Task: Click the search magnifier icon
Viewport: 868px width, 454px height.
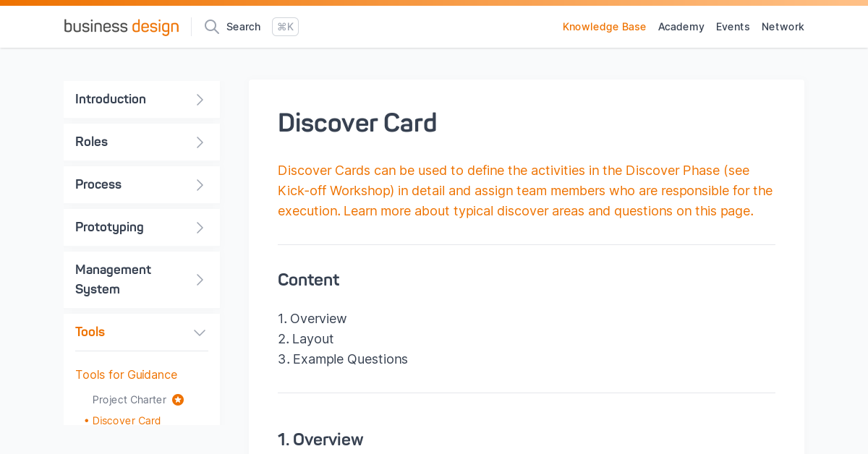Action: (212, 27)
